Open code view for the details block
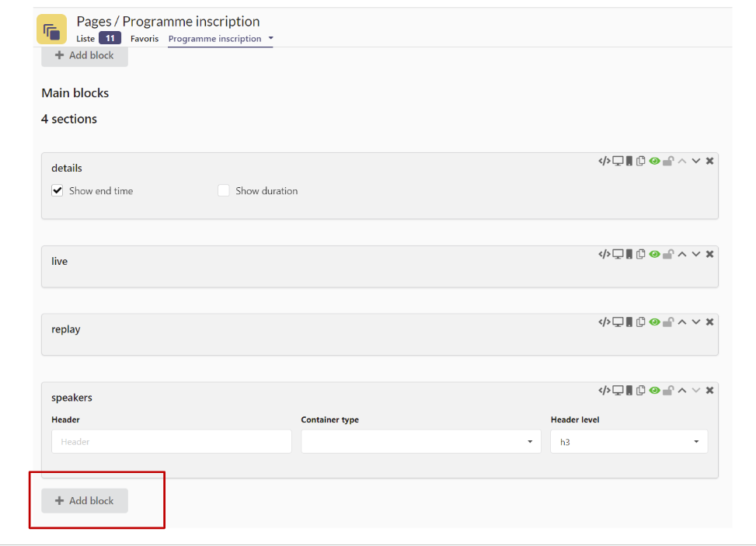Screen dimensions: 756x546 click(x=604, y=161)
